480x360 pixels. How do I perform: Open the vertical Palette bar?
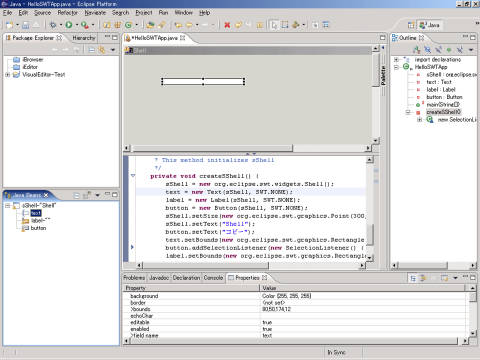(383, 75)
